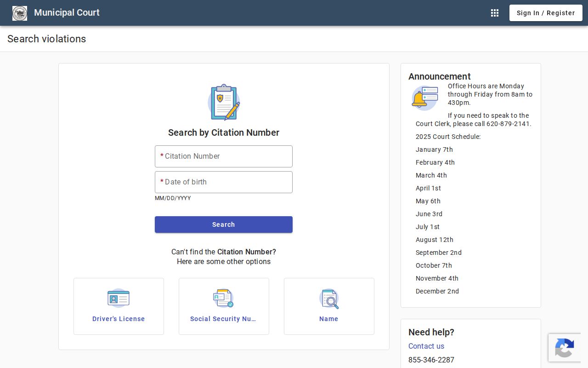
Task: Click the Sign In / Register button
Action: pyautogui.click(x=546, y=13)
